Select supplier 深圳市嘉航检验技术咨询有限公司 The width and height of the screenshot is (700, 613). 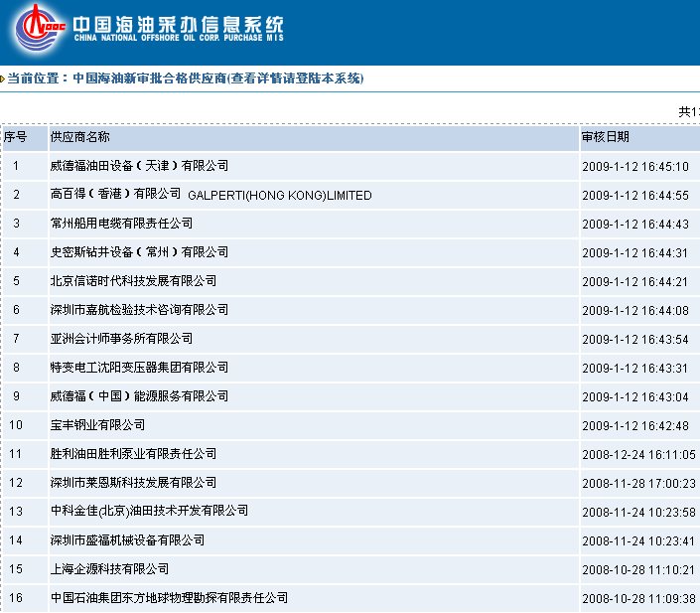pyautogui.click(x=139, y=310)
